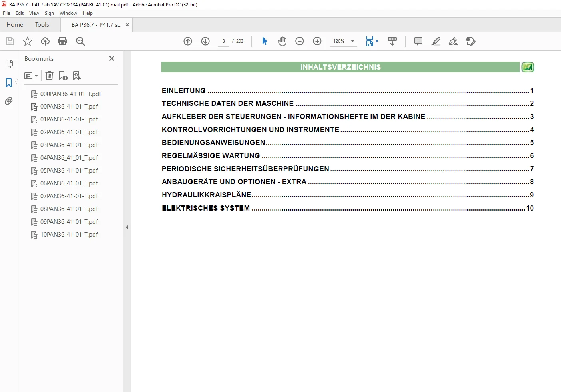Follow the HYDRAULIKKRAISPLÄNE contents entry
Screen dimensions: 561x392
348,195
